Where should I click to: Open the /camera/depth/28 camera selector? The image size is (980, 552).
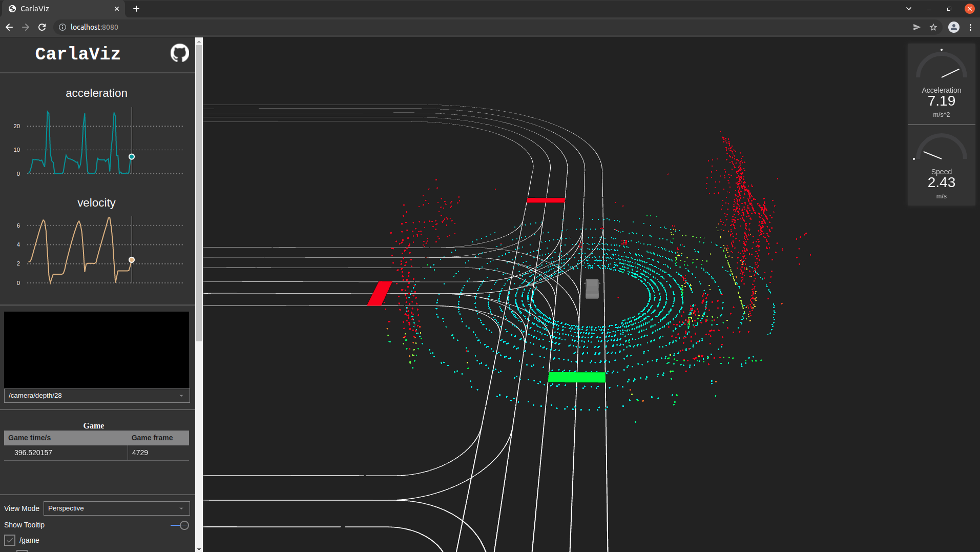point(96,395)
